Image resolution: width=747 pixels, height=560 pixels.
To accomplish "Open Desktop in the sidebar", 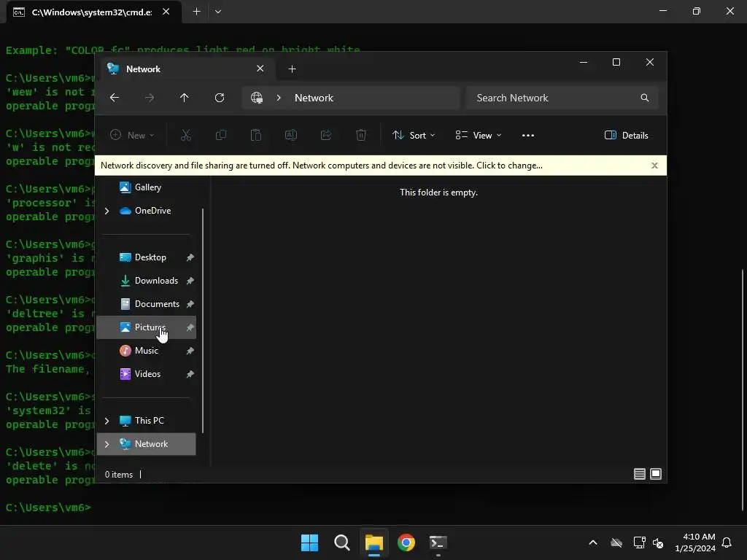I will click(x=146, y=257).
